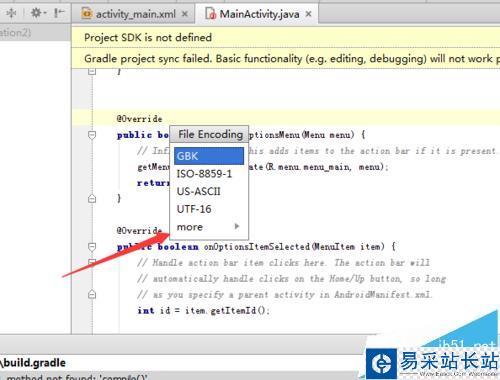This screenshot has height=380, width=500.
Task: Click 'int id = item.getItemId();' line
Action: tap(203, 311)
